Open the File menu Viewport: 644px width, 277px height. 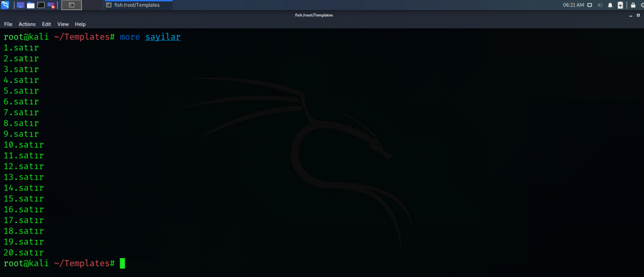point(9,24)
